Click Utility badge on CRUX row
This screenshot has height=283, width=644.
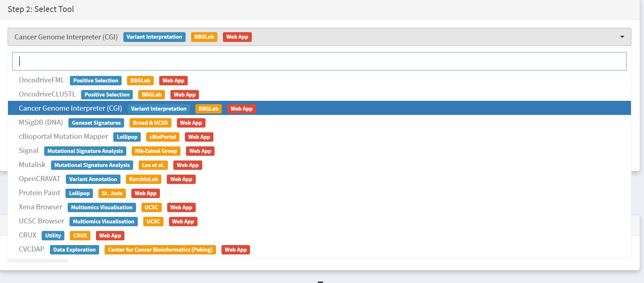[x=53, y=236]
